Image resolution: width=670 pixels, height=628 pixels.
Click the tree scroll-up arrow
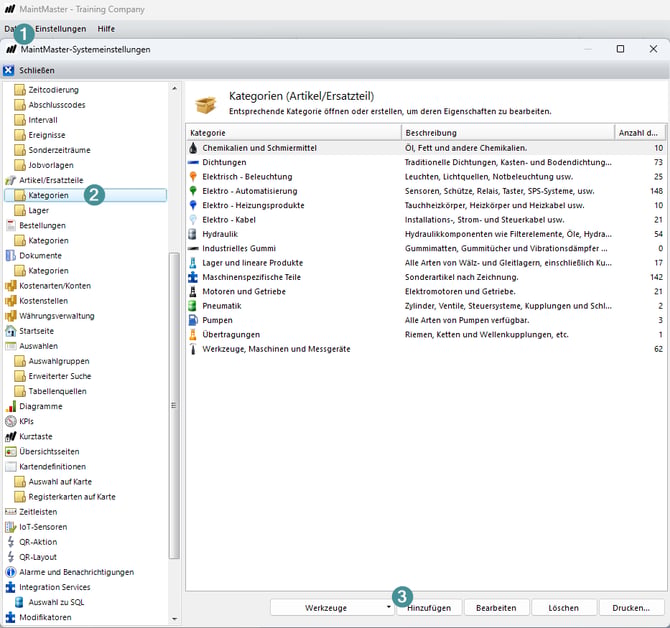click(174, 88)
